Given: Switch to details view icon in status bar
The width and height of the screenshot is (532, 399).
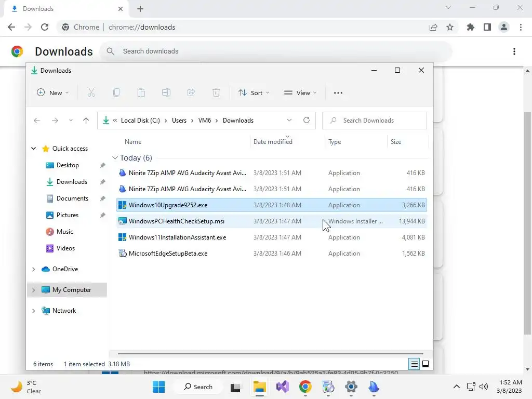Looking at the screenshot, I should (414, 364).
